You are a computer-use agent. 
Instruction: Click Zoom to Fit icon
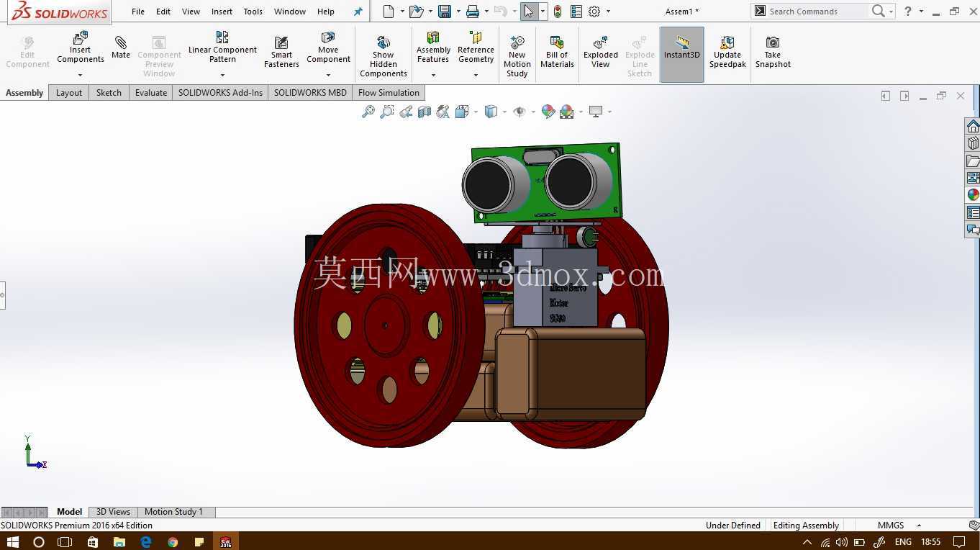[368, 112]
